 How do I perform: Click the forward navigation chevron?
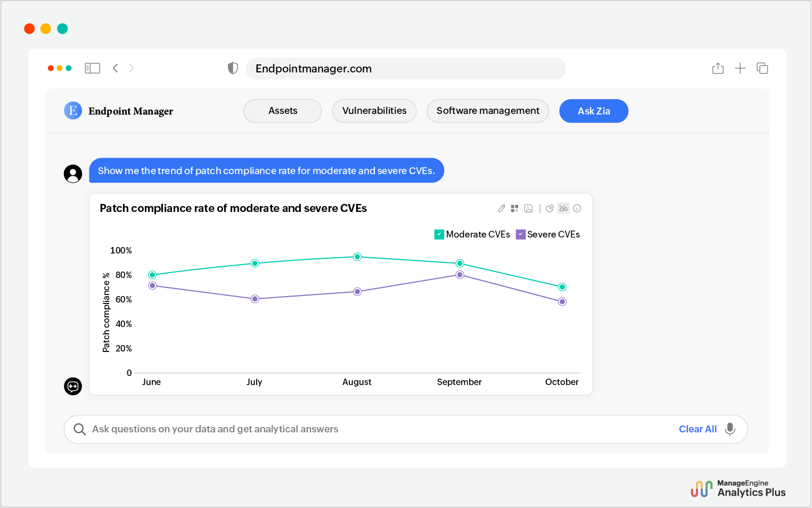(132, 68)
